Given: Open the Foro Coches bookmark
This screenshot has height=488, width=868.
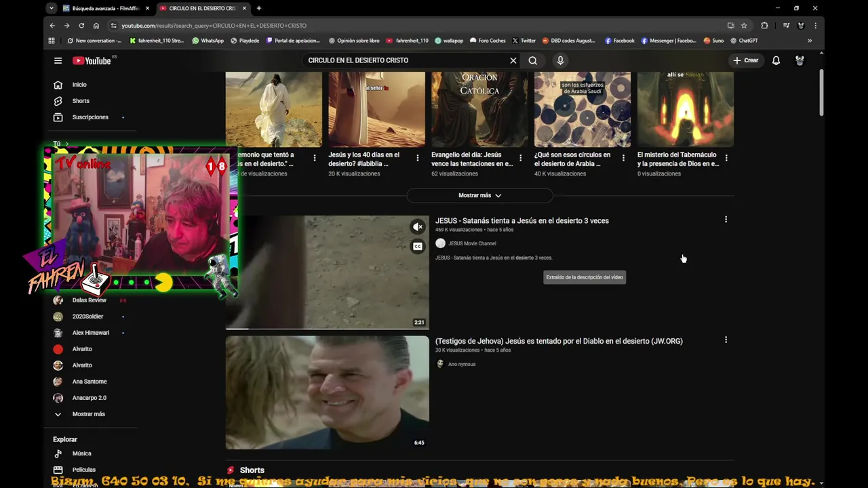Looking at the screenshot, I should pyautogui.click(x=488, y=41).
